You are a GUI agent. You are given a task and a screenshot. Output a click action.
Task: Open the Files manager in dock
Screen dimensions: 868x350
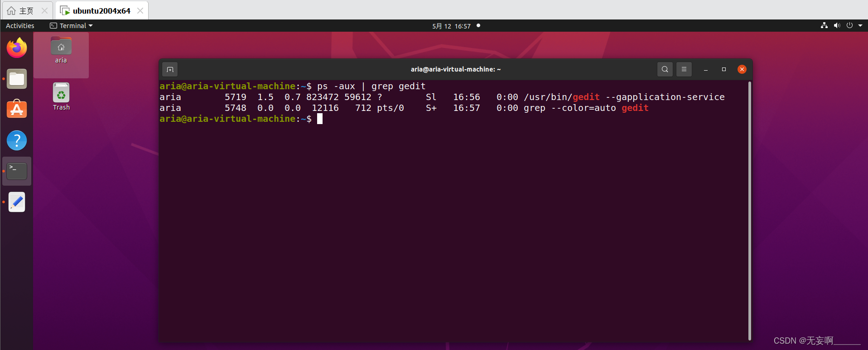(x=17, y=79)
